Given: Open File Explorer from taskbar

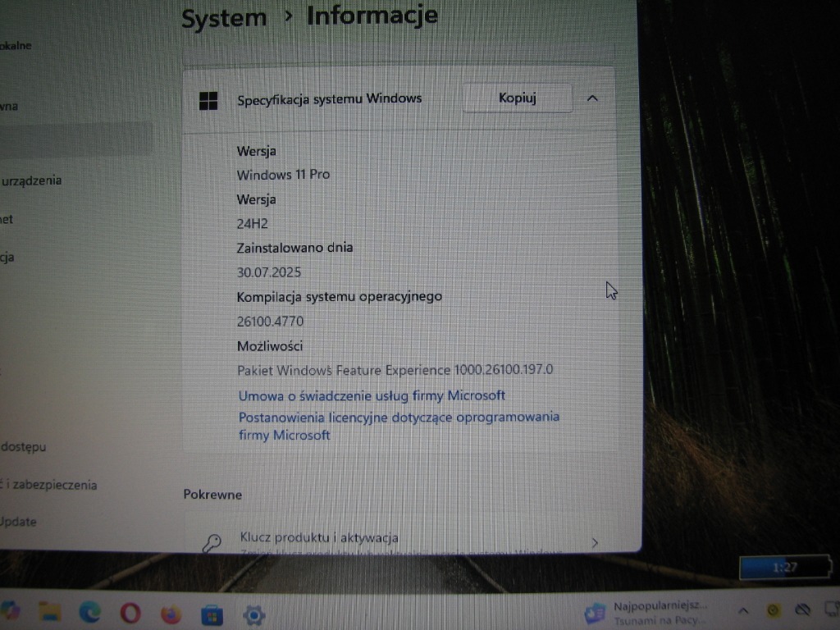Looking at the screenshot, I should [50, 613].
